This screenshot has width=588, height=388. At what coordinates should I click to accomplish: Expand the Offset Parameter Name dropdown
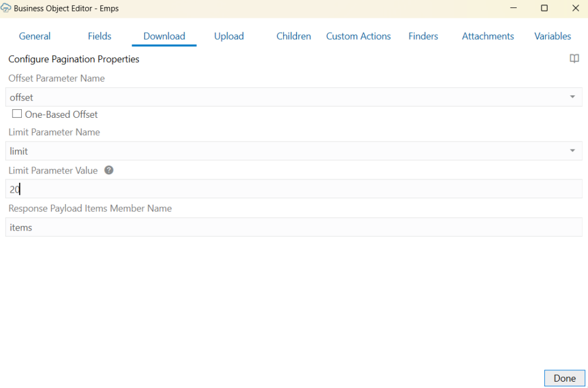[572, 97]
